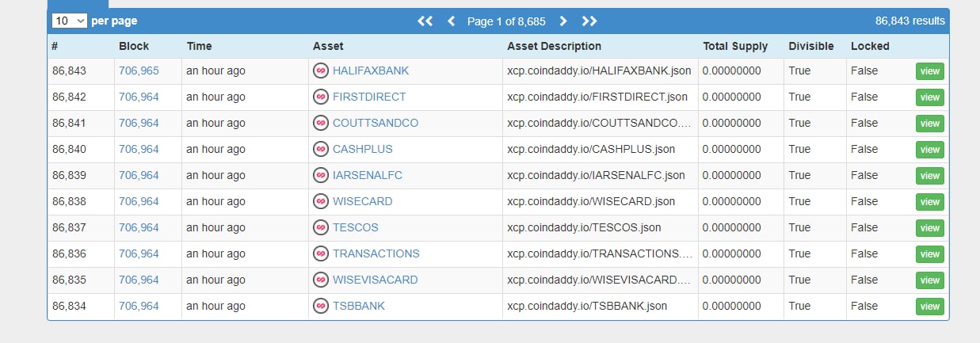Click the TESCOS asset icon

(321, 227)
